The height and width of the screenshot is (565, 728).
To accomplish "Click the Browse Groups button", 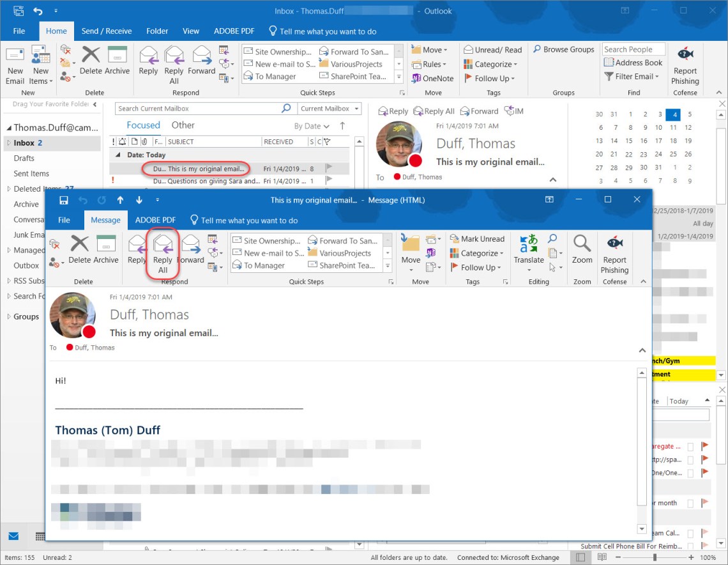I will pos(563,49).
